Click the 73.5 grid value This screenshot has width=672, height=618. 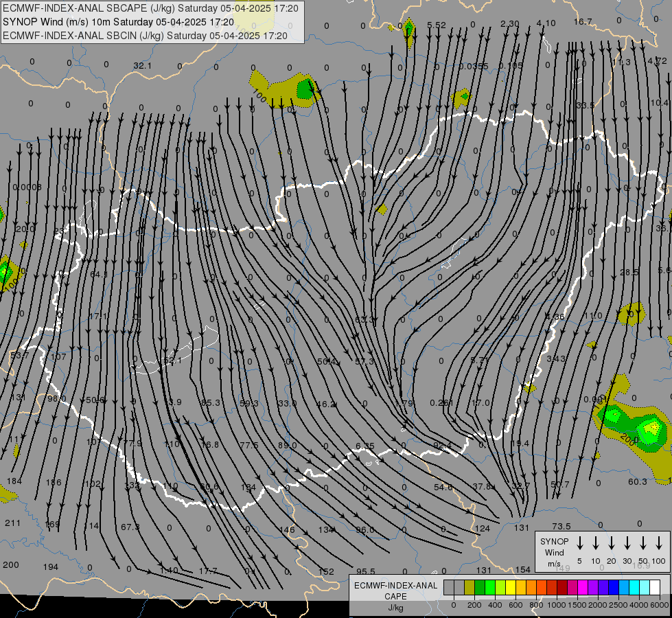click(x=561, y=526)
